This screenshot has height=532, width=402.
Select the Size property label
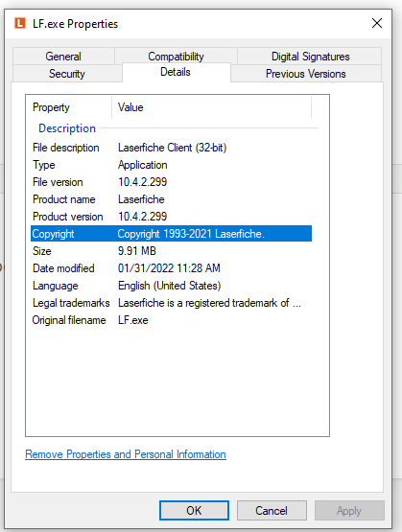point(42,251)
